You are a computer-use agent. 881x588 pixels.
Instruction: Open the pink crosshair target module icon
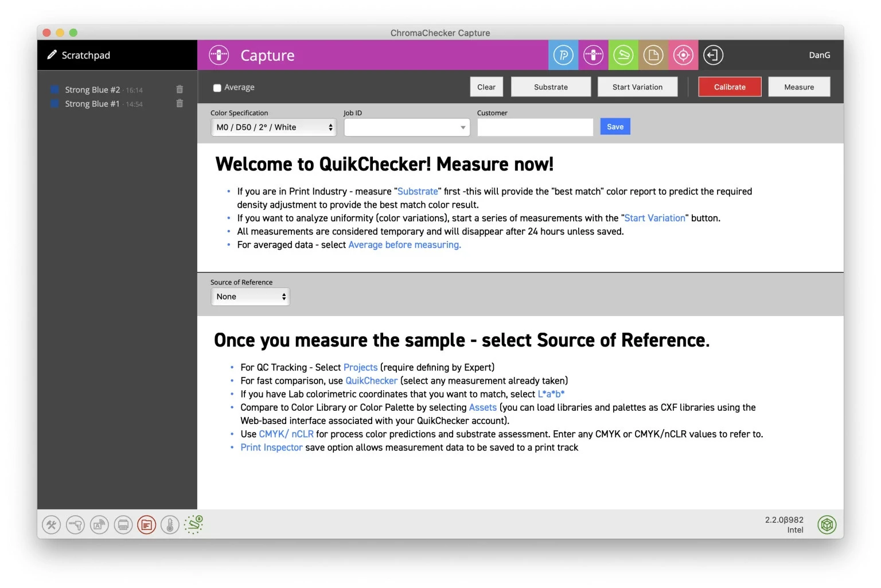click(683, 55)
